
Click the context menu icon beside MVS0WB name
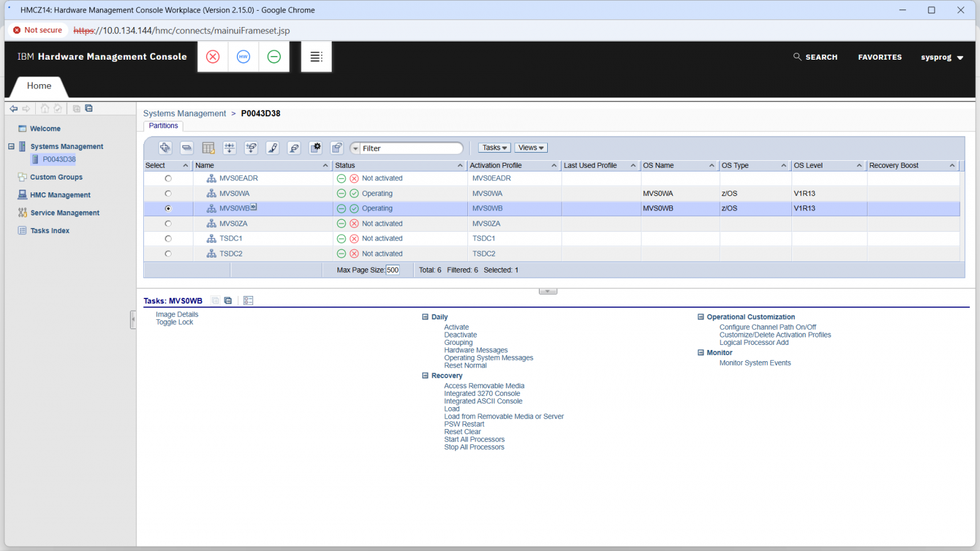tap(254, 207)
